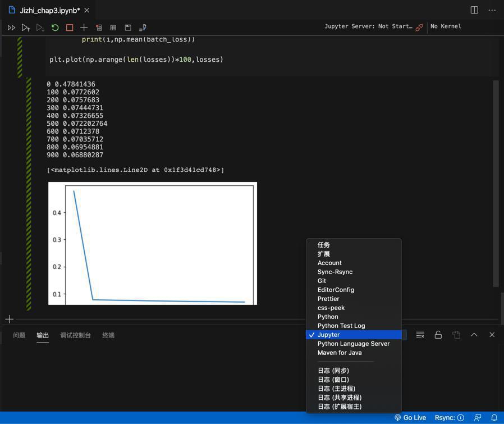Open the editor more actions ellipsis
Image resolution: width=504 pixels, height=424 pixels.
point(492,10)
